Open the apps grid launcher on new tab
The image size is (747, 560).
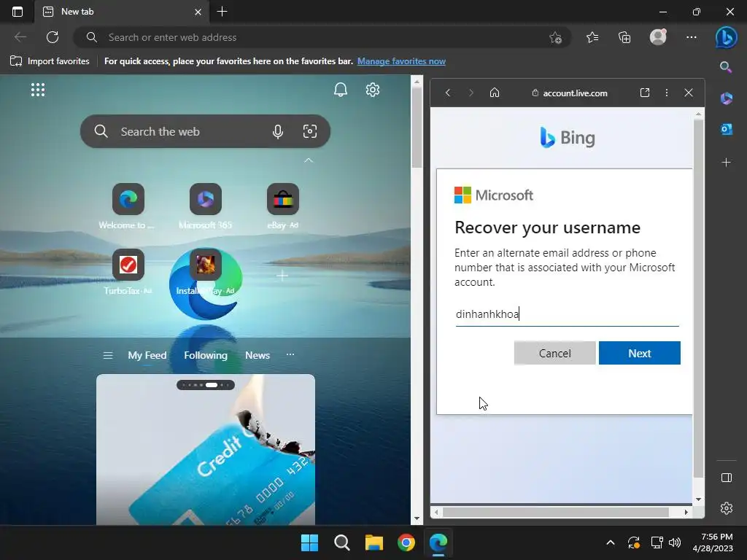[38, 90]
